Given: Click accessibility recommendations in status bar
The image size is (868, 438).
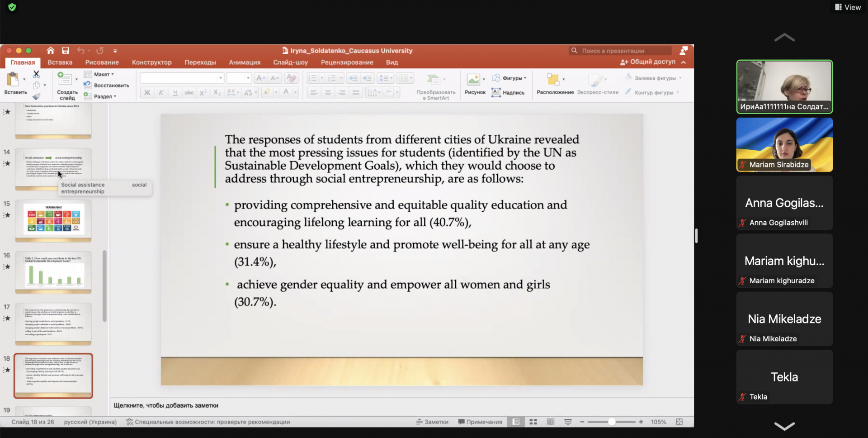Looking at the screenshot, I should [208, 422].
